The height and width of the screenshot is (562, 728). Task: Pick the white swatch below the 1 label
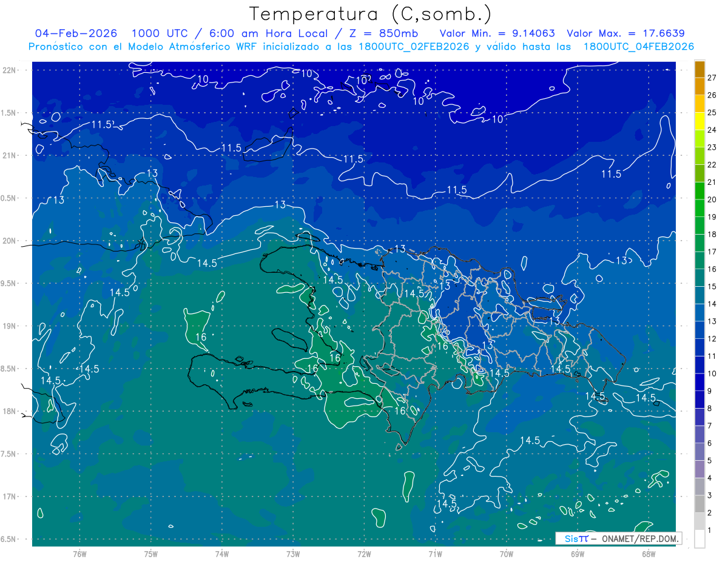pos(699,539)
